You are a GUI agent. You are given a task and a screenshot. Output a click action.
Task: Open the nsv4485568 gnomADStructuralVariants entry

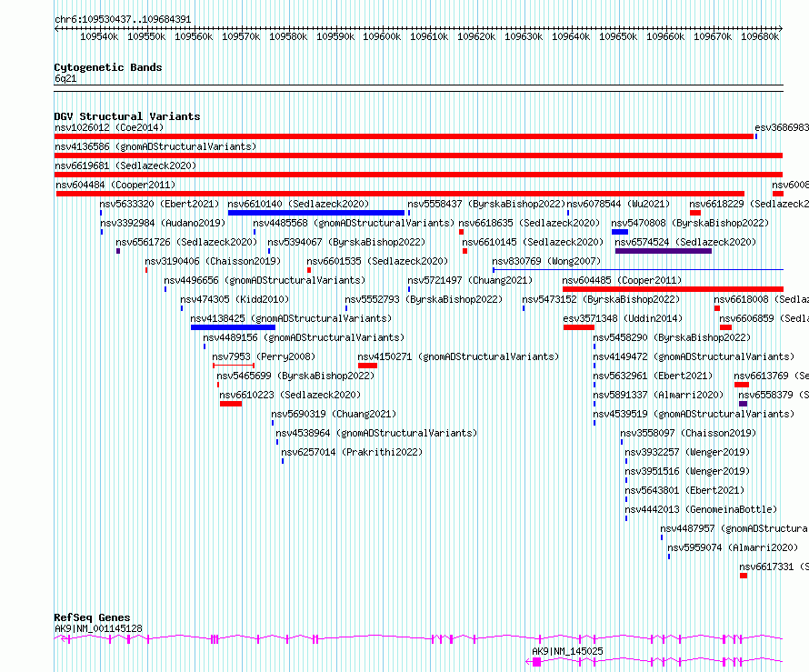tap(354, 223)
